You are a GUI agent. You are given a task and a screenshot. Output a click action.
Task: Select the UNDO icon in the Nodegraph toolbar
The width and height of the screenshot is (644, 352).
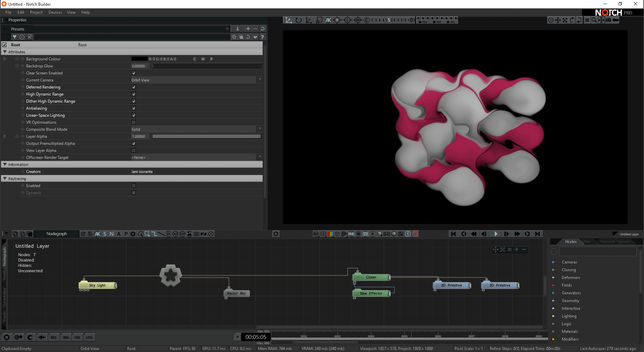(83, 234)
